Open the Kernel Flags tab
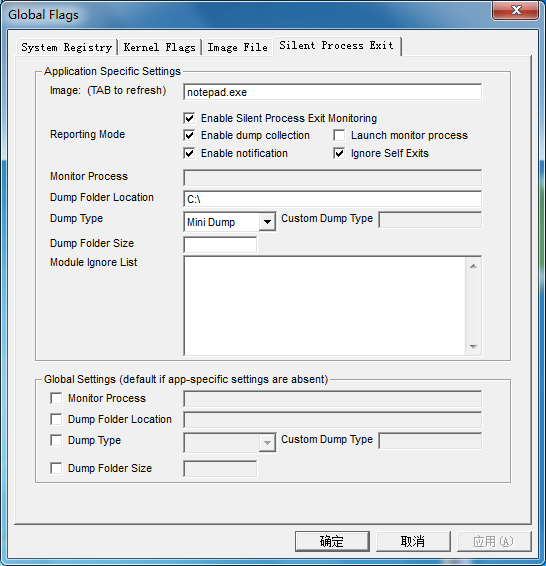Screen dimensions: 546x566 160,47
